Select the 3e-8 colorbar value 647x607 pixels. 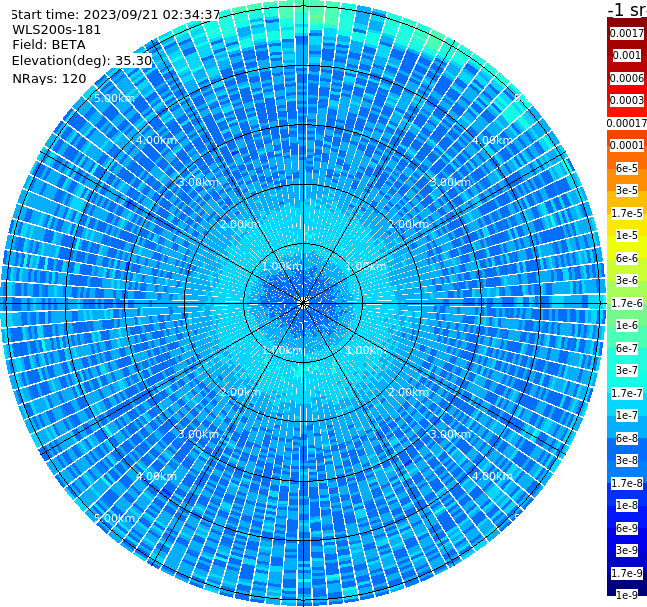[x=627, y=460]
